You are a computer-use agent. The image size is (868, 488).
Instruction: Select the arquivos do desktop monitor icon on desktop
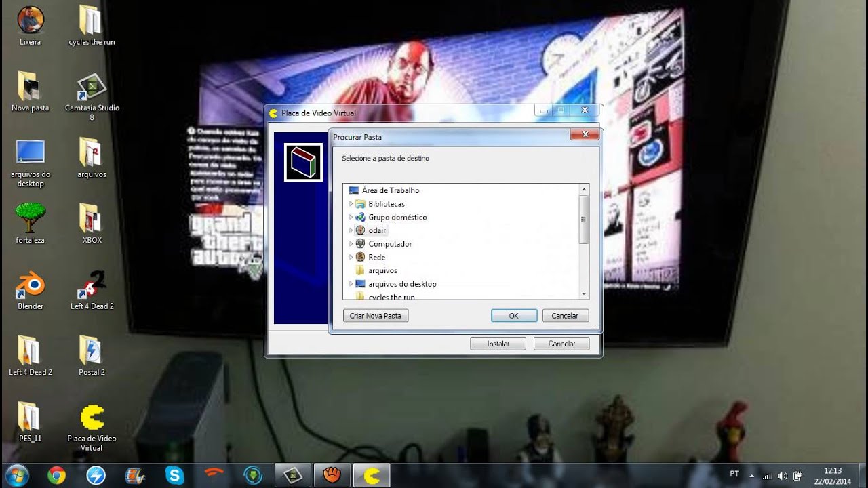pos(30,163)
